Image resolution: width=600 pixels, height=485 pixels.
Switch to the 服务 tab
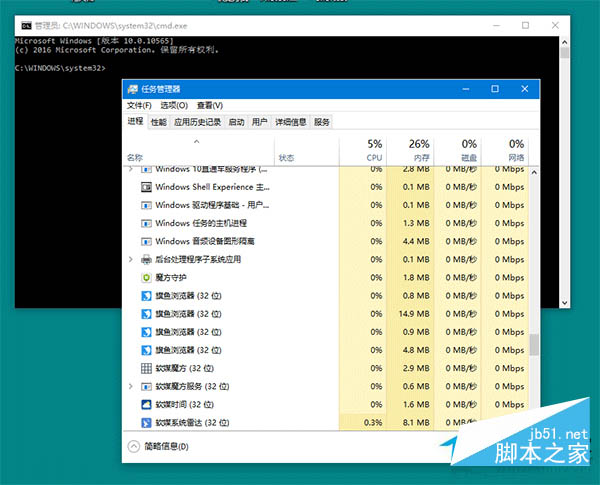pos(322,122)
